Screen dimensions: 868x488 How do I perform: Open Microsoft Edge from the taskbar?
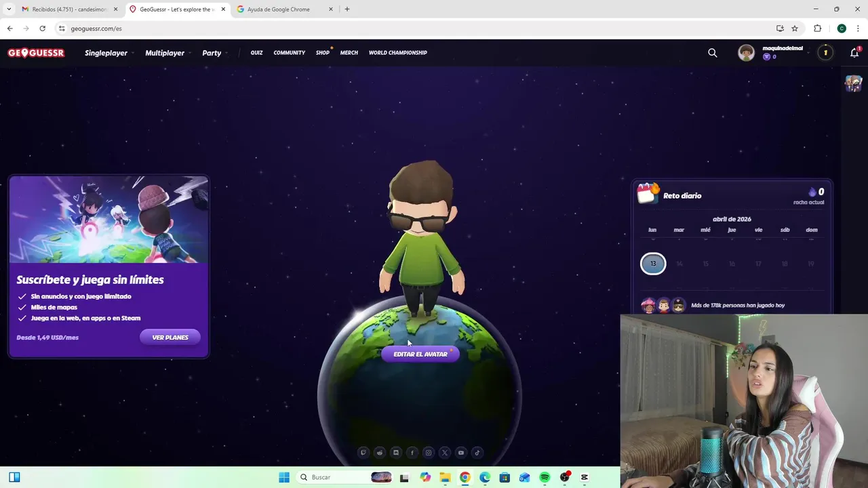(485, 477)
